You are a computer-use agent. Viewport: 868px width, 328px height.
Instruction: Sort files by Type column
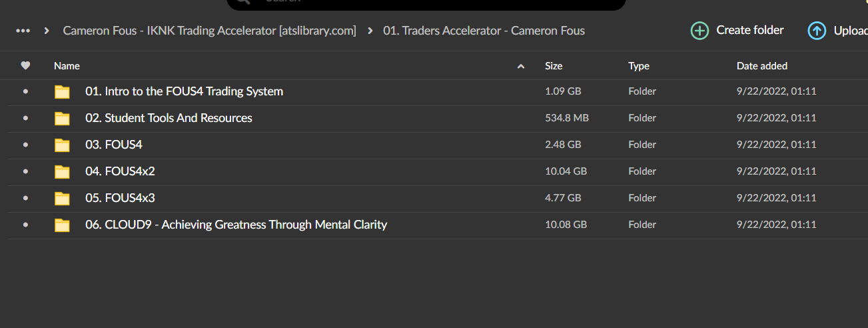pos(638,66)
